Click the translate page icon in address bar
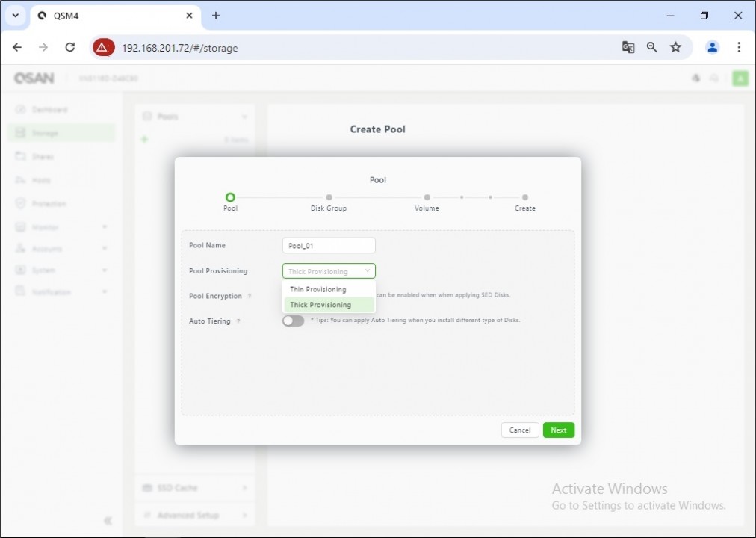Viewport: 756px width, 538px height. click(x=628, y=47)
